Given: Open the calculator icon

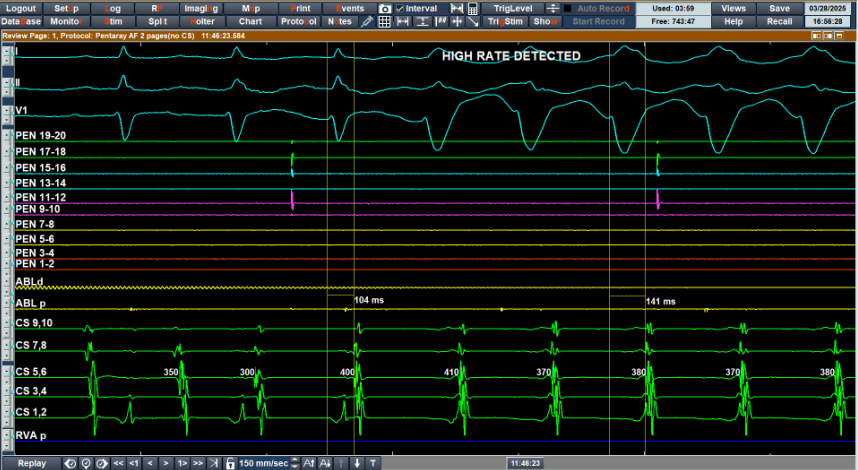Looking at the screenshot, I should click(473, 9).
